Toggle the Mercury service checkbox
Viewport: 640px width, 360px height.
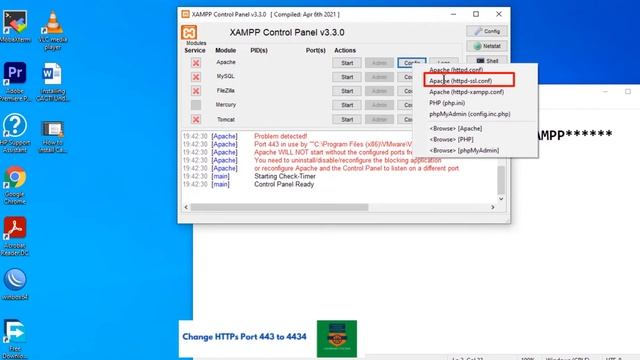[x=196, y=105]
